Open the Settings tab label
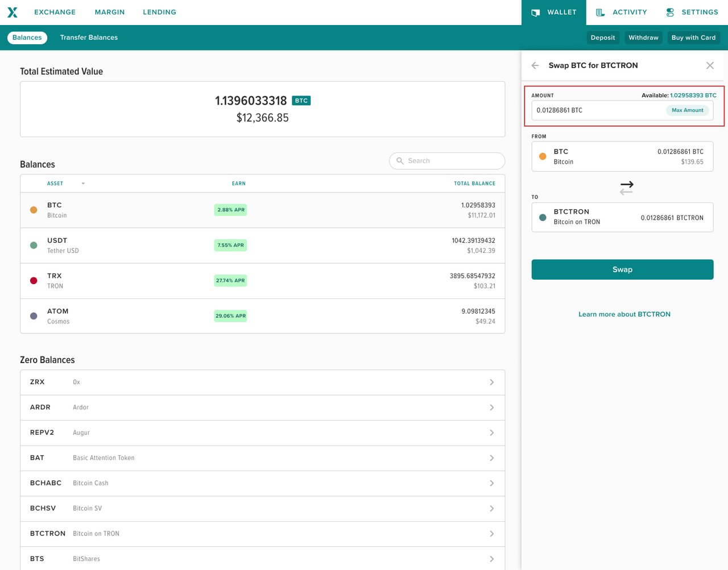 (x=700, y=12)
